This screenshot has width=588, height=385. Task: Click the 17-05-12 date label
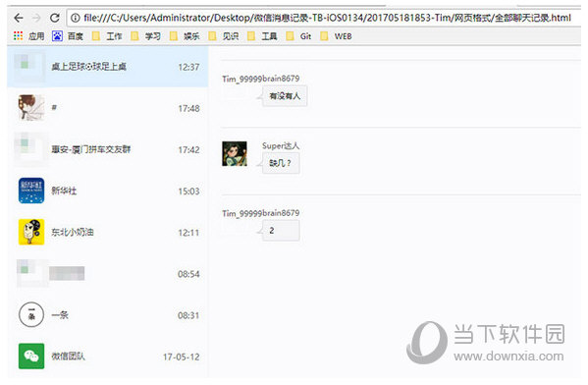coord(182,357)
